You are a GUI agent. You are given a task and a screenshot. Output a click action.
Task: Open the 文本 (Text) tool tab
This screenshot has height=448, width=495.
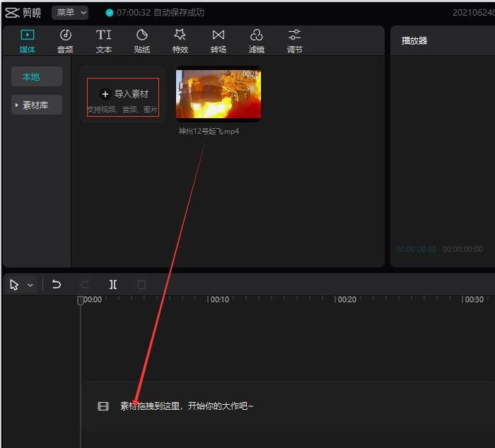click(x=104, y=41)
